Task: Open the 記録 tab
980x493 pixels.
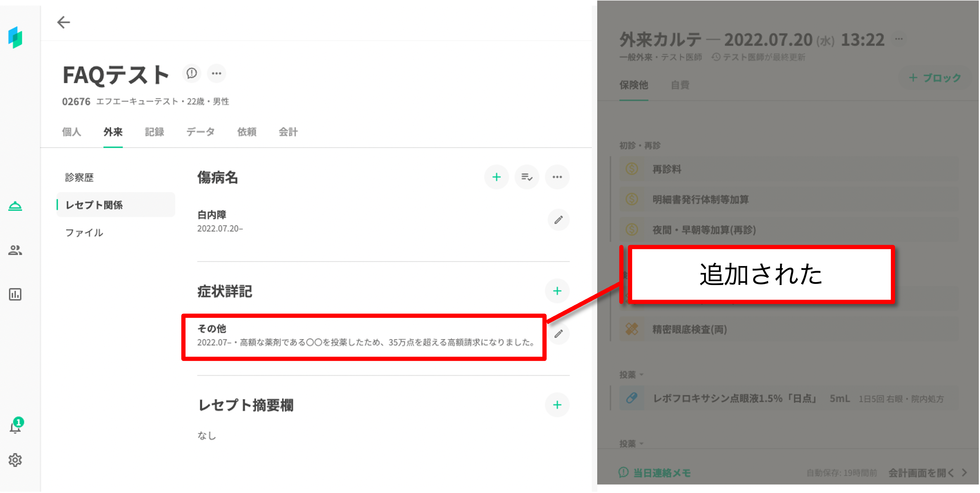Action: (154, 132)
